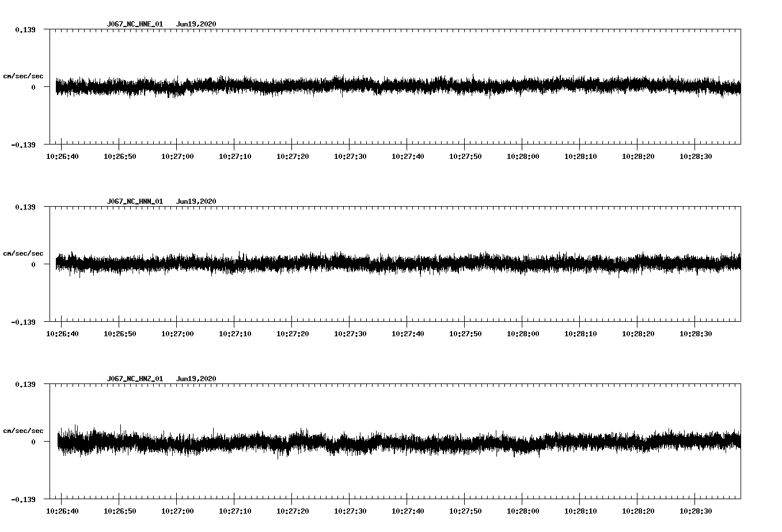This screenshot has width=782, height=532.
Task: Click 10:26:50 time label under HNE plot
Action: point(120,157)
